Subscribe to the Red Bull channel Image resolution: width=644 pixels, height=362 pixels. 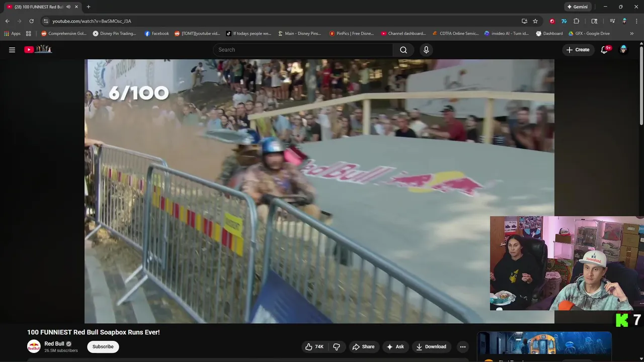(x=103, y=346)
